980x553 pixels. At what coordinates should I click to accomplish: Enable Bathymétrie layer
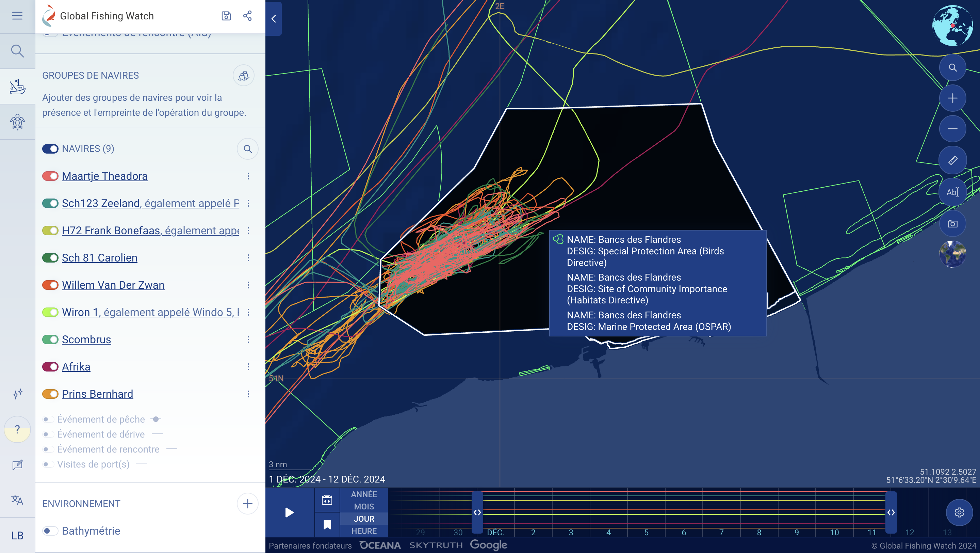pyautogui.click(x=50, y=531)
